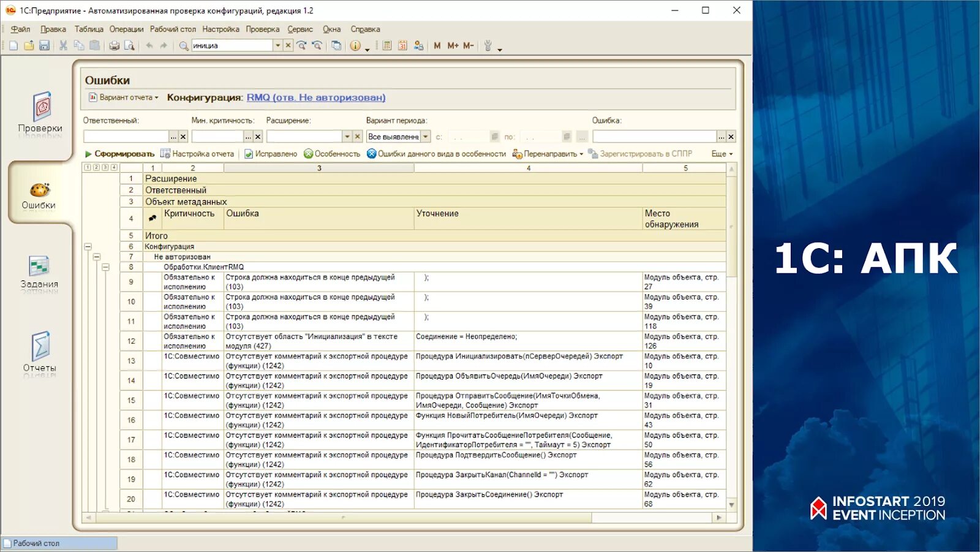This screenshot has height=552, width=980.
Task: Click the Print preview icon
Action: pyautogui.click(x=129, y=45)
